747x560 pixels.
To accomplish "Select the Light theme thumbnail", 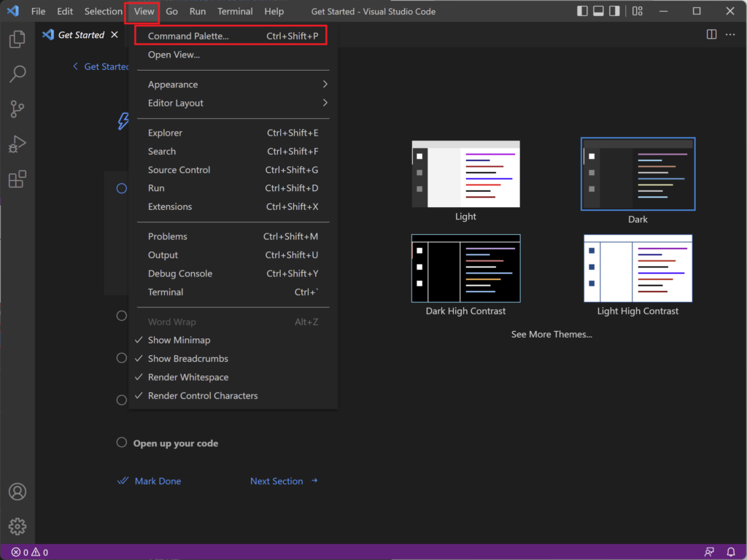I will (x=465, y=174).
